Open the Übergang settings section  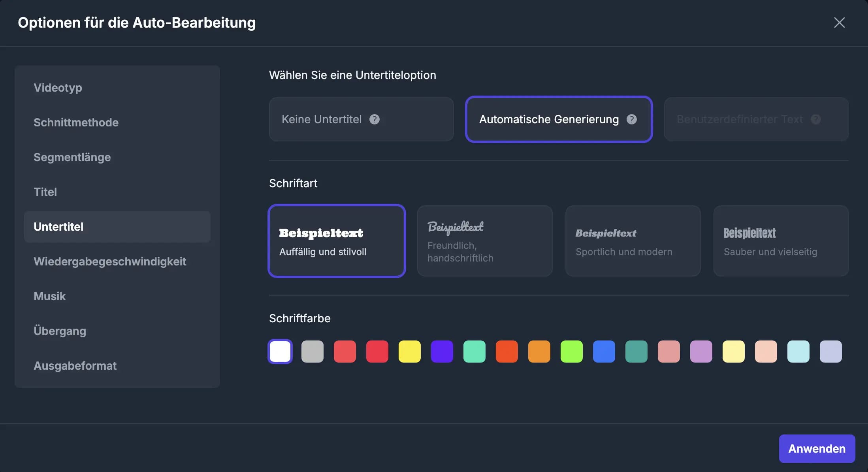click(x=60, y=331)
